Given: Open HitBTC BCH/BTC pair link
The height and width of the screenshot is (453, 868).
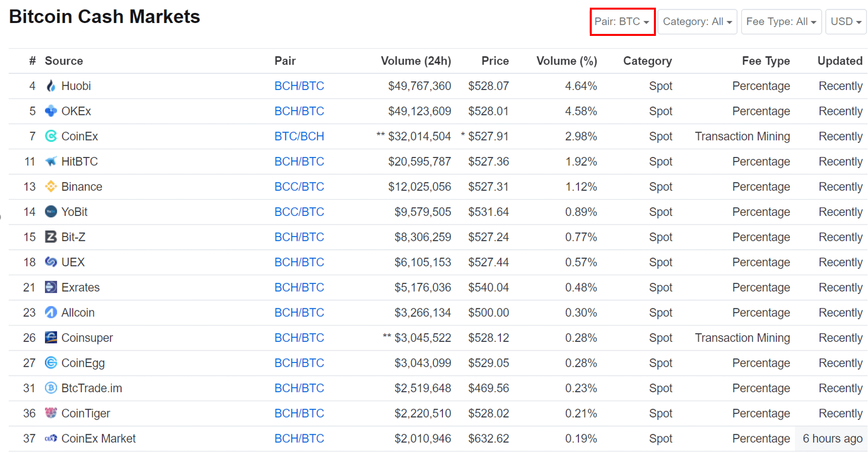Looking at the screenshot, I should click(x=299, y=161).
